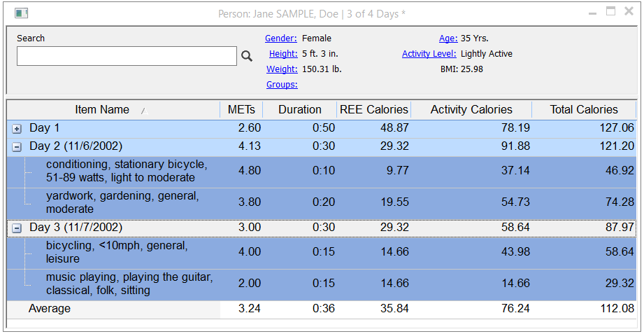This screenshot has height=334, width=644.
Task: Open the Age link
Action: click(448, 39)
